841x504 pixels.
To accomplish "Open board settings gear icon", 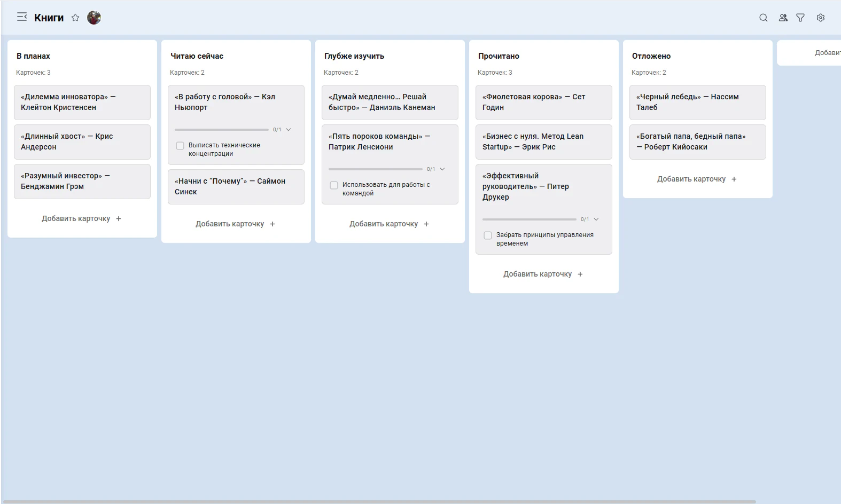I will (821, 18).
